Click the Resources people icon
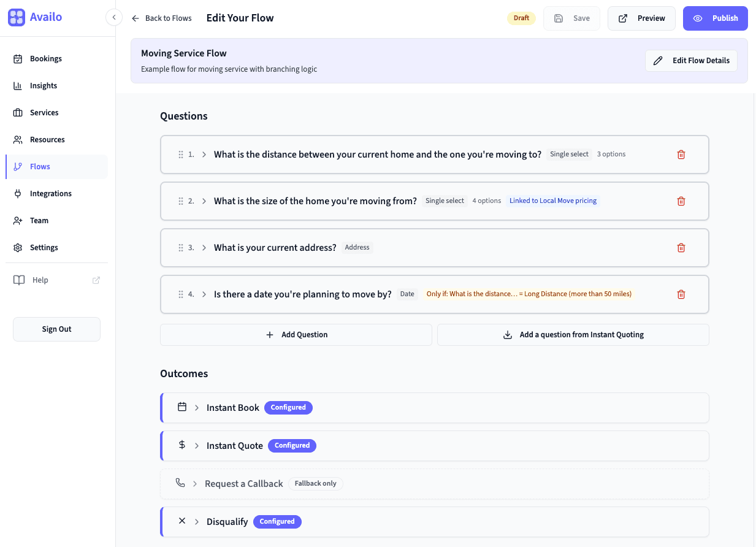This screenshot has height=547, width=756. click(x=17, y=139)
